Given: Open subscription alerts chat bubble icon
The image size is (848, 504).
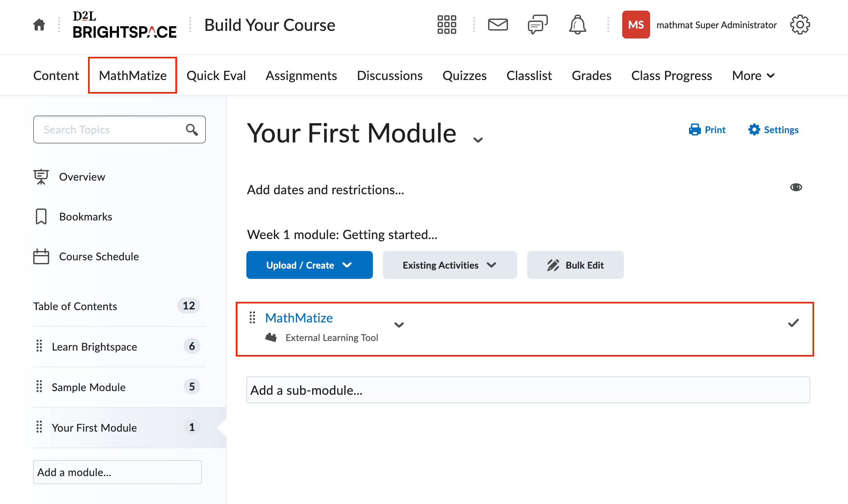Looking at the screenshot, I should 538,25.
